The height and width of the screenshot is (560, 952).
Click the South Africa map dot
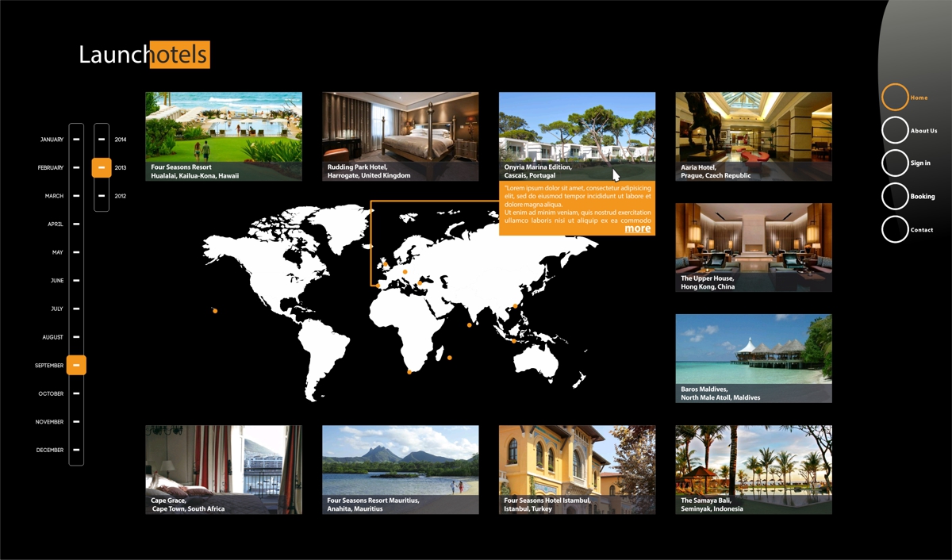point(409,371)
